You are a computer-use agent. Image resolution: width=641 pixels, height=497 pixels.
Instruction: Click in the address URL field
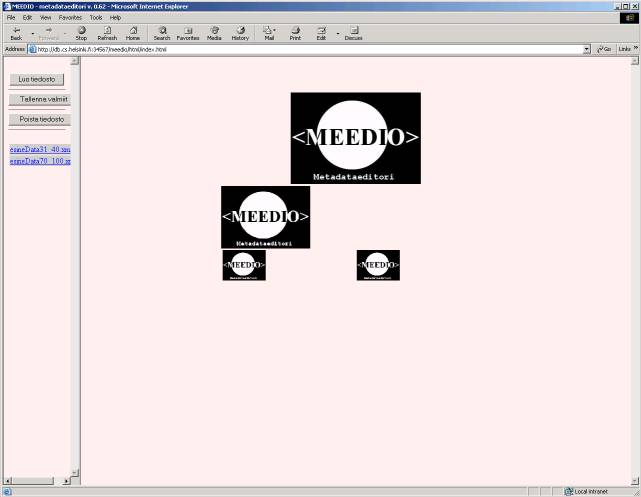(300, 48)
